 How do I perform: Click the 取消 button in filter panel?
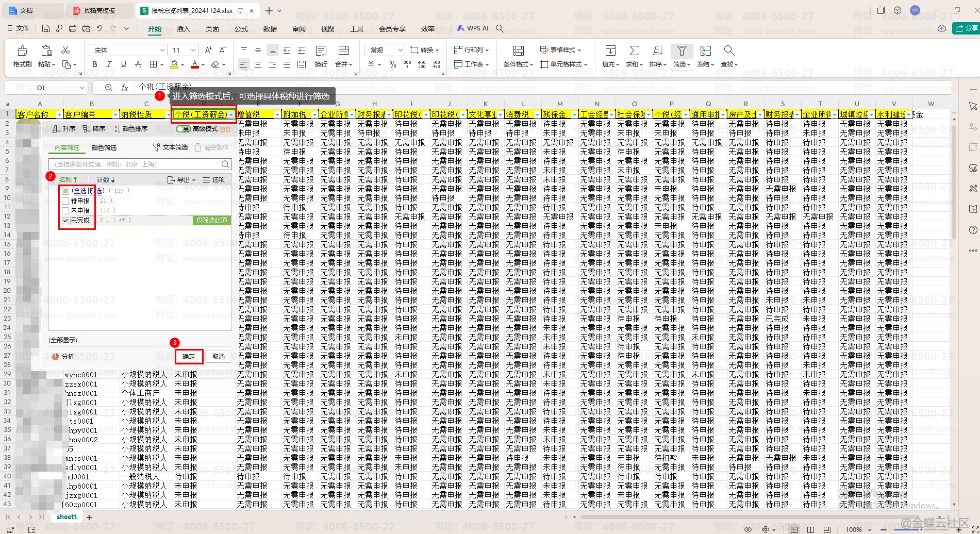(x=219, y=356)
